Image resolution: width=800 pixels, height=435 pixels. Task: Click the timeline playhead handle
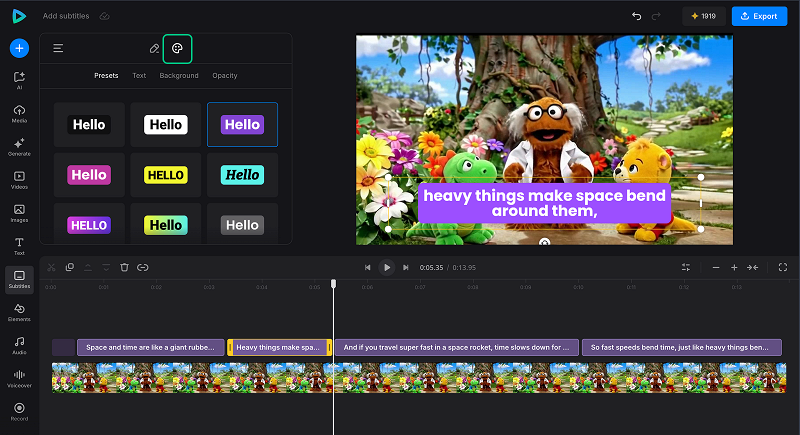(x=334, y=284)
